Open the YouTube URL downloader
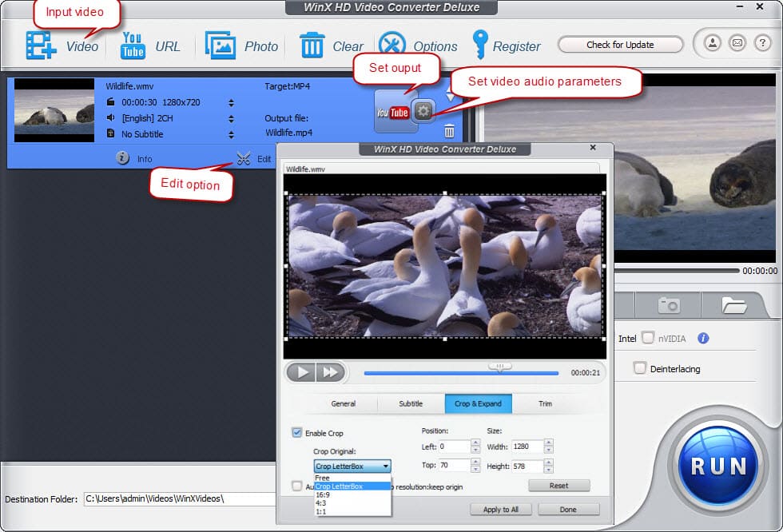Screen dimensions: 783x532 pyautogui.click(x=133, y=46)
